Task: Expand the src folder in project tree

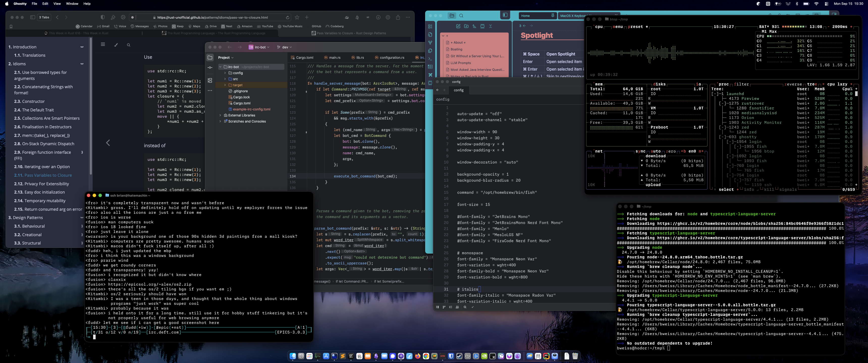Action: [225, 79]
